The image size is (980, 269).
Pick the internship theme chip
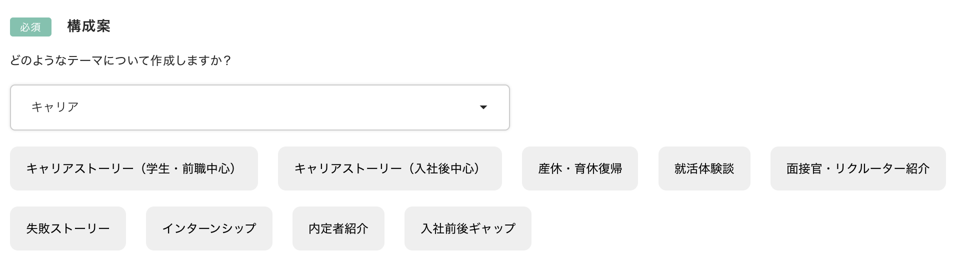click(209, 228)
